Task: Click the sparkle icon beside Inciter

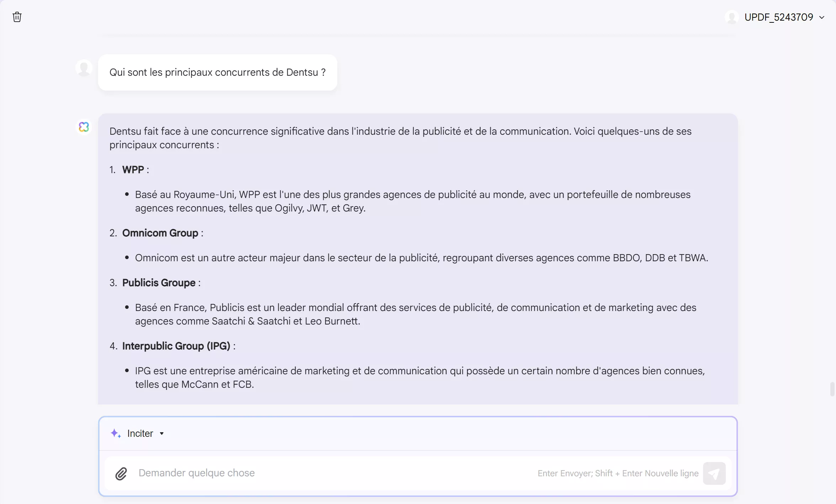Action: [116, 433]
